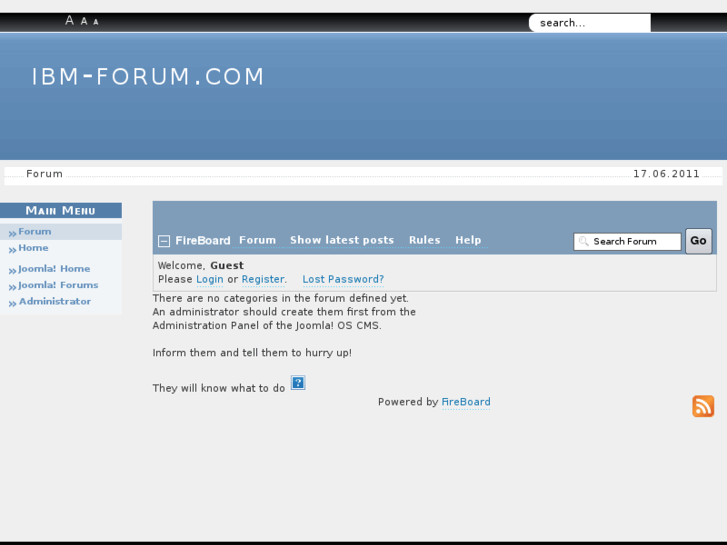727x545 pixels.
Task: Open the FireBoard link in footer
Action: coord(466,402)
